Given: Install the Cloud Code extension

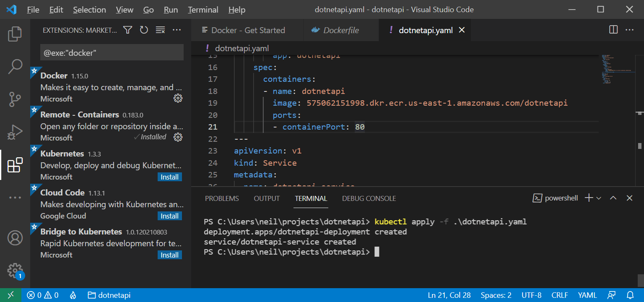Looking at the screenshot, I should 170,216.
